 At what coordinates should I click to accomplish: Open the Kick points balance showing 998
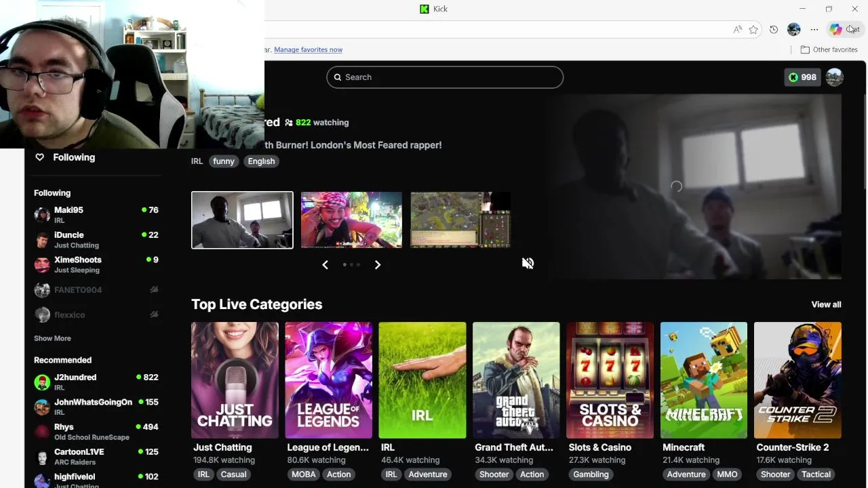coord(802,77)
